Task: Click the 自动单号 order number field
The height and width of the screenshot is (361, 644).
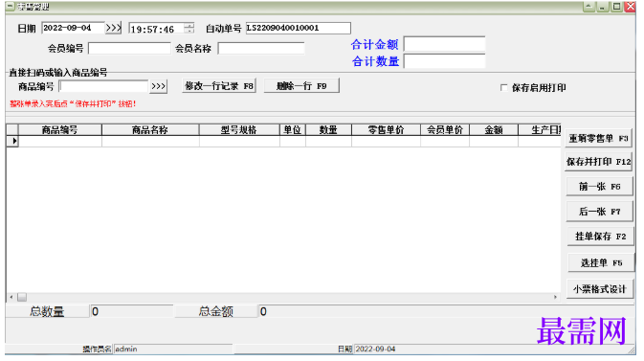Action: coord(299,28)
